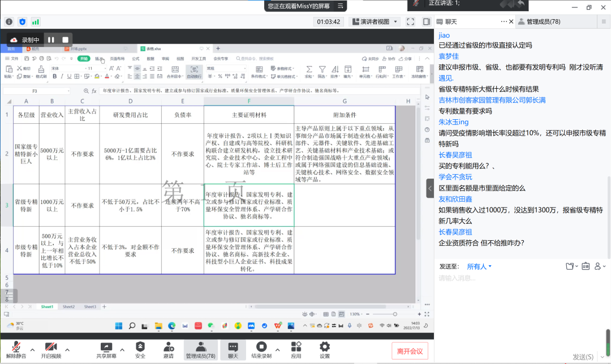Viewport: 611px width, 364px height.
Task: Toggle 自动换行 wrap text in the shared WPS window
Action: click(194, 72)
